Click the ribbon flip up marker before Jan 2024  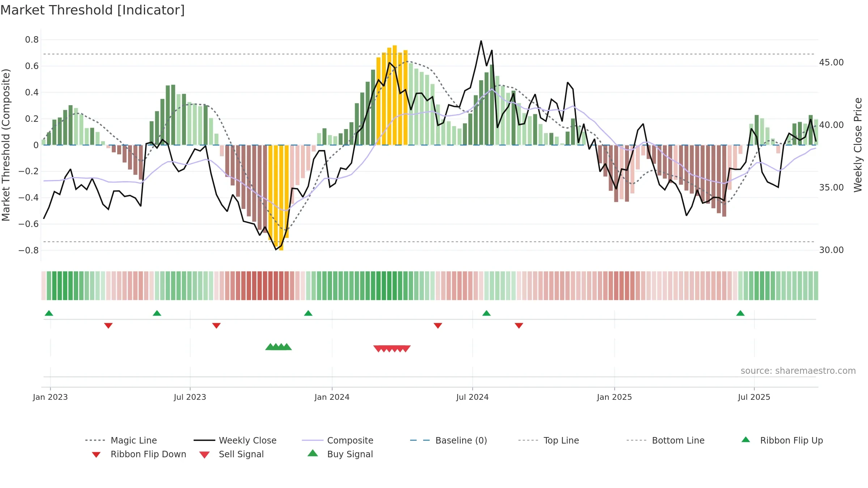click(x=308, y=313)
